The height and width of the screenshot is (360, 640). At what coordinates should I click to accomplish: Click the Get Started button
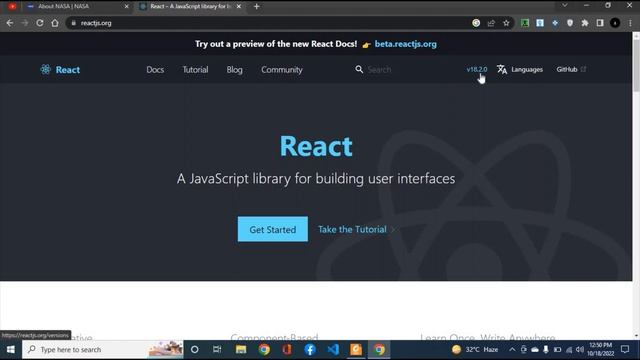coord(273,229)
